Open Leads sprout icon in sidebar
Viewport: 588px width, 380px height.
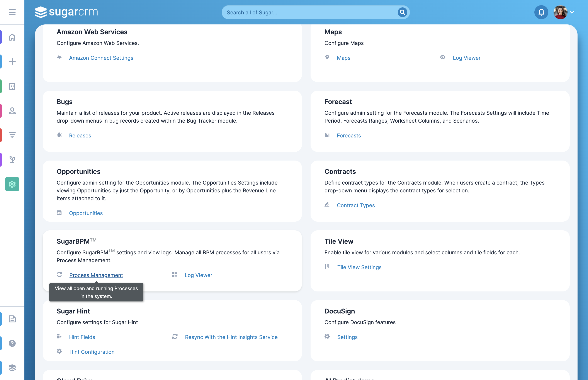coord(12,160)
